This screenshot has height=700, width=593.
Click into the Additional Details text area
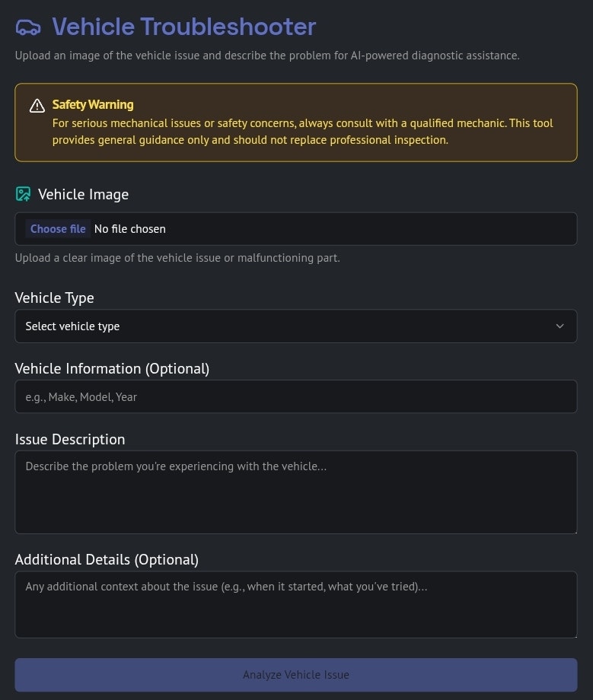[x=295, y=604]
